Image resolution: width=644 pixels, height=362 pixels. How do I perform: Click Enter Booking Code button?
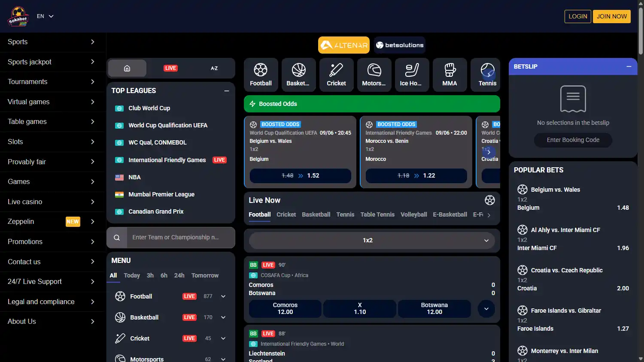tap(573, 140)
